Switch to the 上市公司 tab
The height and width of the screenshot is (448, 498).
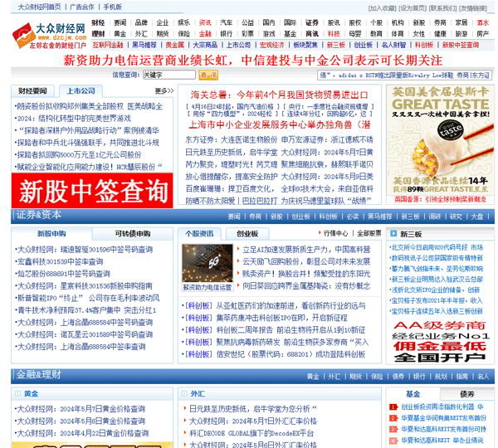(81, 91)
